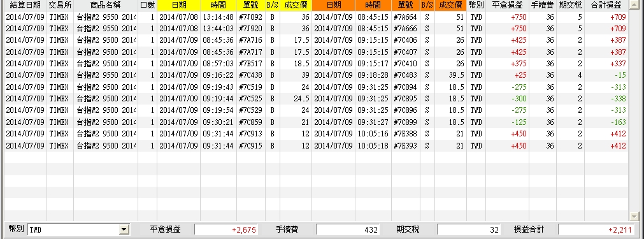Select 平倉損益 total field showing +2,675

coord(226,229)
